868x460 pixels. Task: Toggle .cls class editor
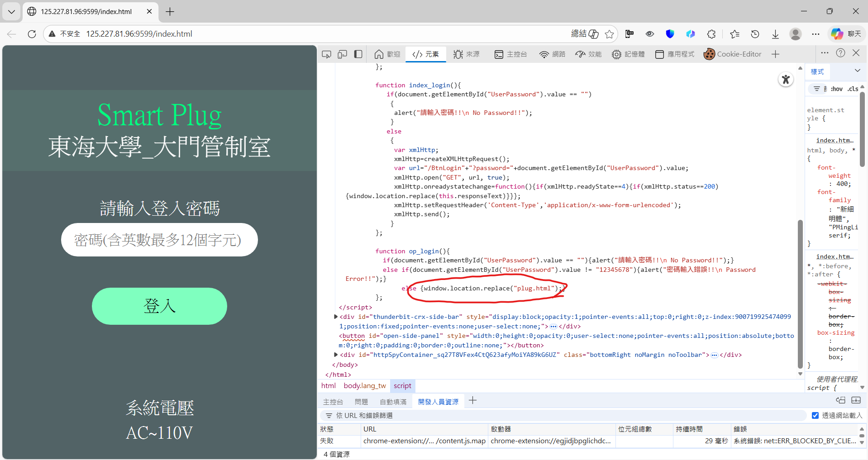pos(853,89)
